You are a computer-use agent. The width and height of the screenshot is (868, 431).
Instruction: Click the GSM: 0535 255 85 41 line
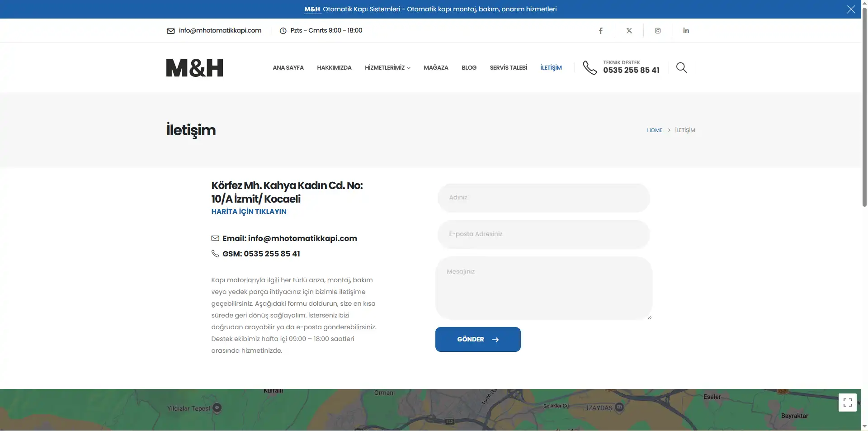(x=261, y=254)
